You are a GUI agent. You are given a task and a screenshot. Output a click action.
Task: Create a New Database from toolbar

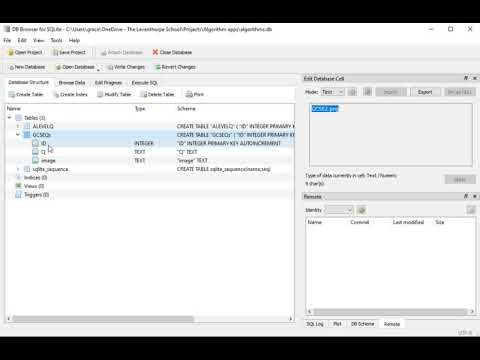pyautogui.click(x=27, y=67)
